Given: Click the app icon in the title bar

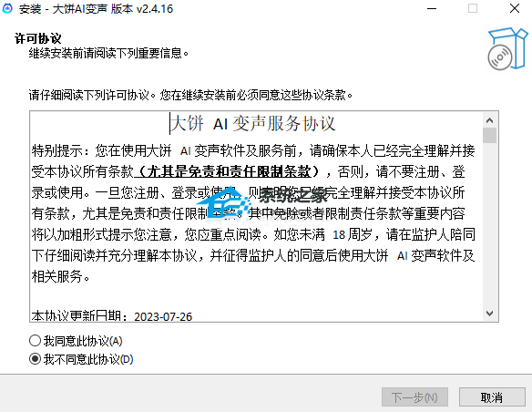Looking at the screenshot, I should click(x=7, y=8).
